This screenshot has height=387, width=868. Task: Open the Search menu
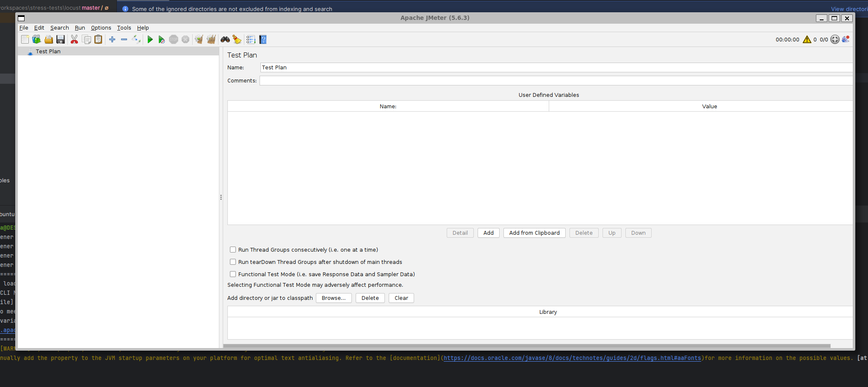point(59,27)
